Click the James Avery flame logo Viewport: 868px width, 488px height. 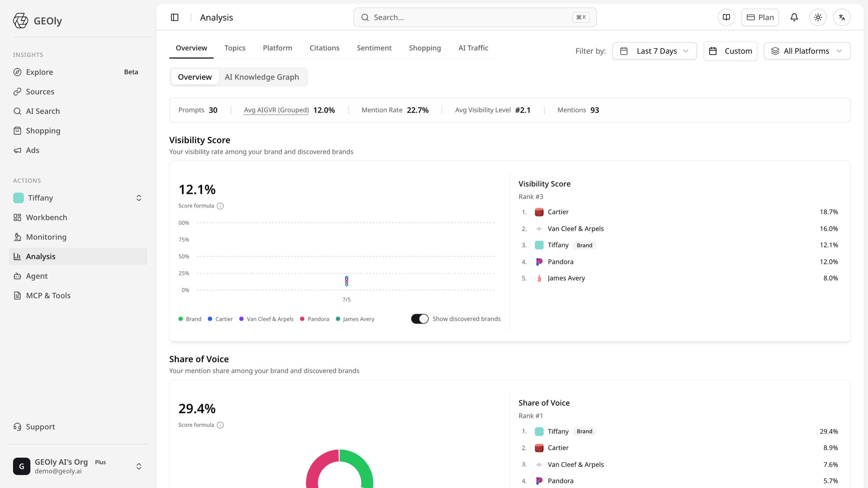[x=539, y=278]
